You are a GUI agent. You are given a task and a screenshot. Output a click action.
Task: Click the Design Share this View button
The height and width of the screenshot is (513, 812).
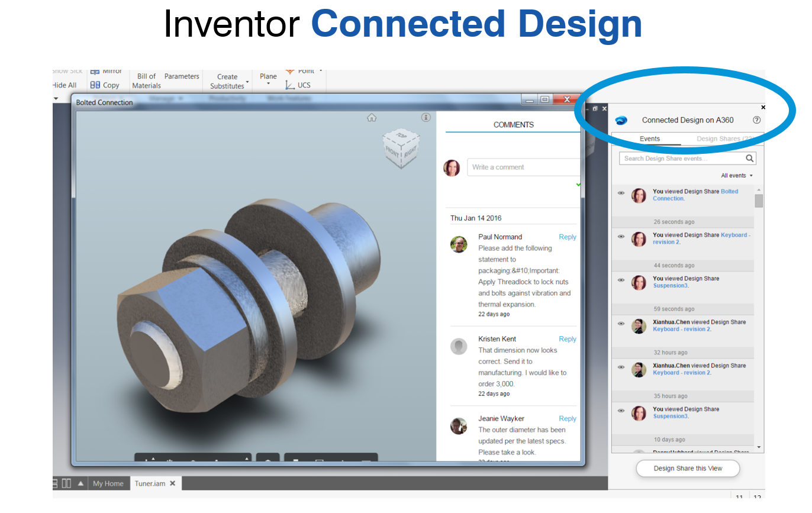pos(687,468)
